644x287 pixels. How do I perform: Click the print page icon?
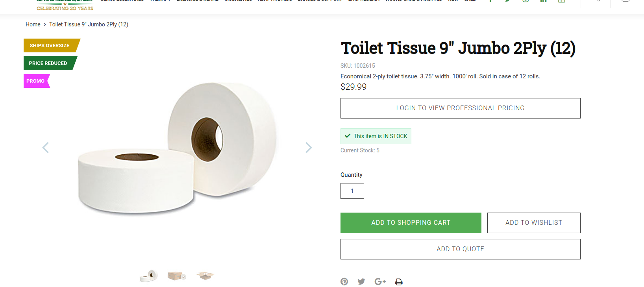point(399,282)
